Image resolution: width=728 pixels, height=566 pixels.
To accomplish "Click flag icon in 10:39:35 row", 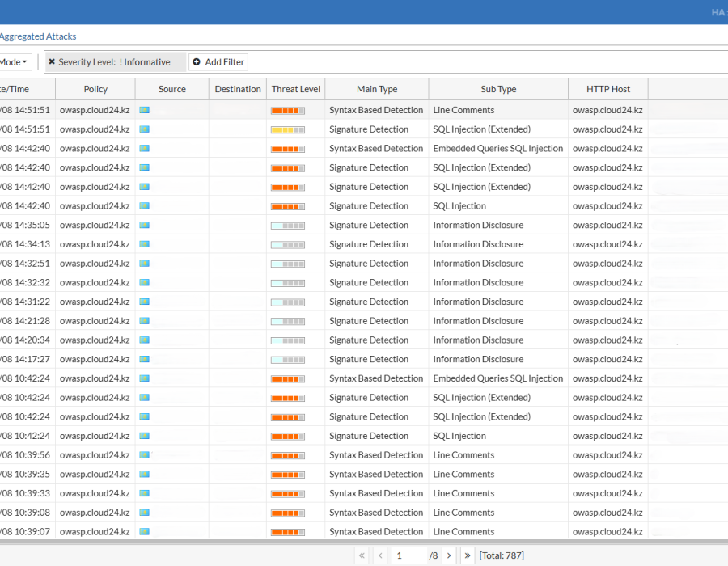I will (145, 474).
